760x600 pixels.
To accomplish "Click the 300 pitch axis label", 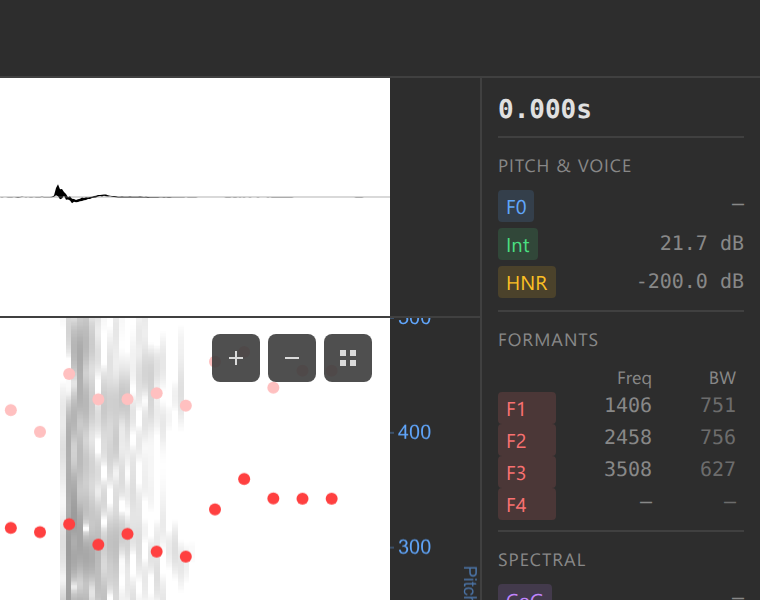I will [414, 547].
